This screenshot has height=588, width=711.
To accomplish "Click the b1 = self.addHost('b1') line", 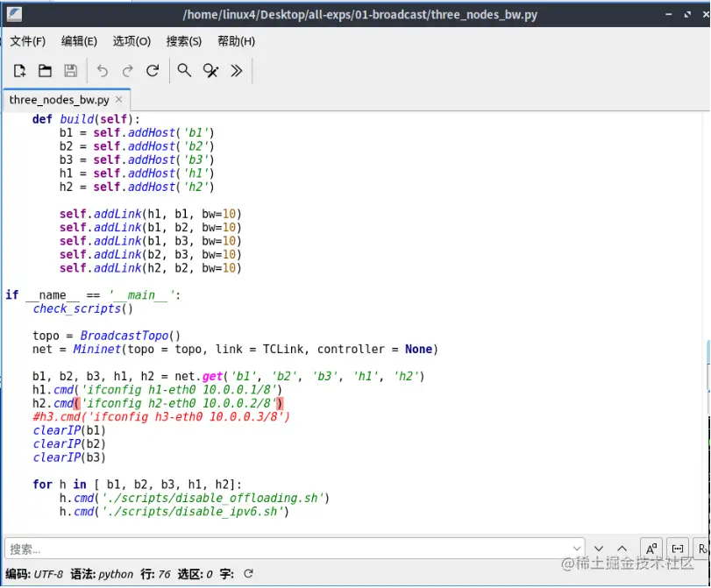I will 137,133.
